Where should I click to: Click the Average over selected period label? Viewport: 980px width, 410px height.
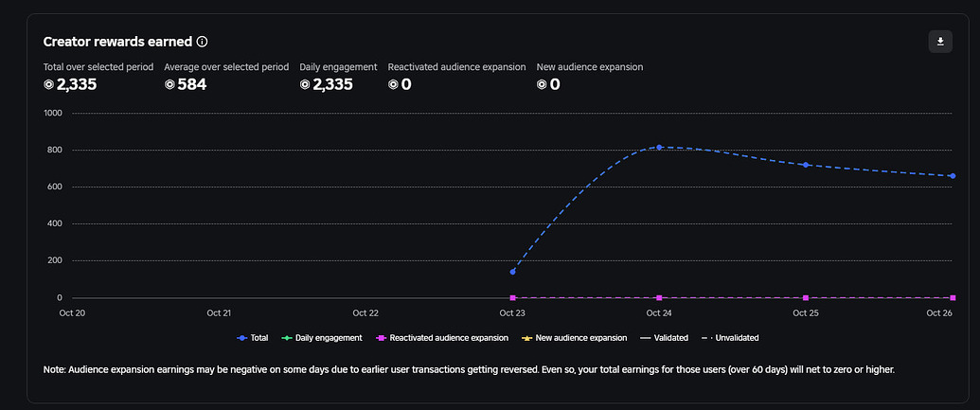[226, 67]
